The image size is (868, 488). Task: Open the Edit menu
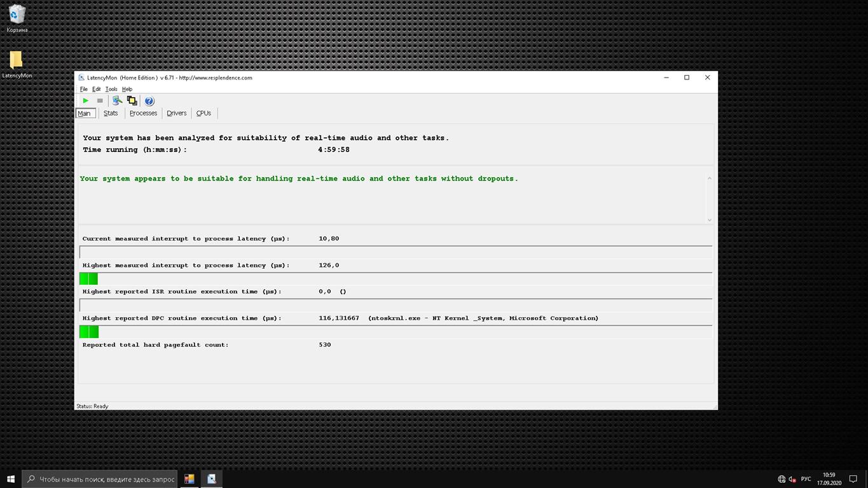(97, 89)
